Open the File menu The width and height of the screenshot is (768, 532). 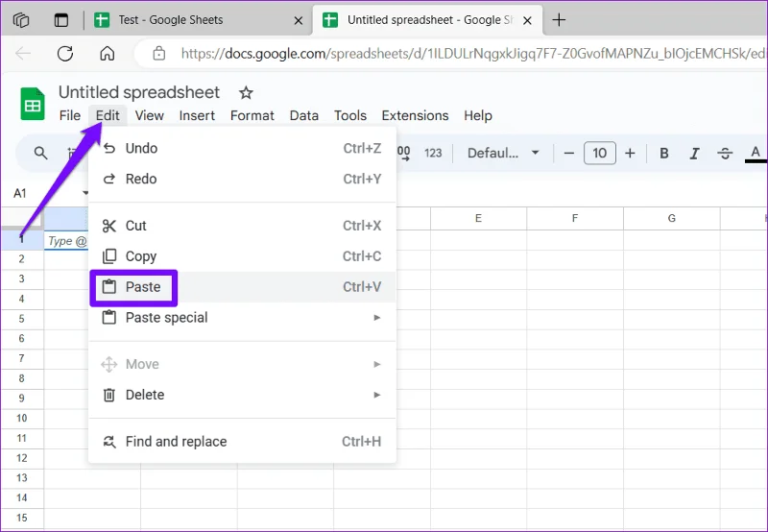(69, 115)
